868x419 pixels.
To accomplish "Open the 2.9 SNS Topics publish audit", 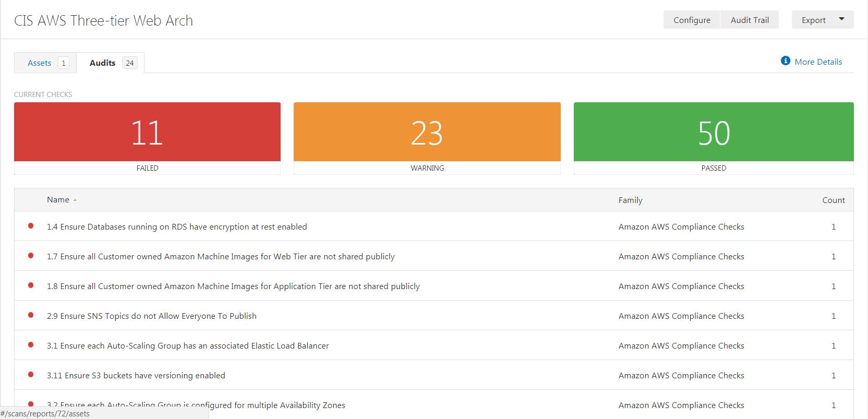I will coord(152,316).
